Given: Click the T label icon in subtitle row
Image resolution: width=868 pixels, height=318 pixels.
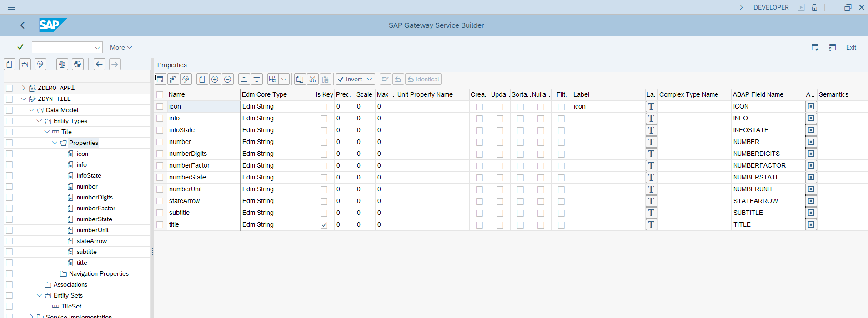Looking at the screenshot, I should [x=651, y=213].
